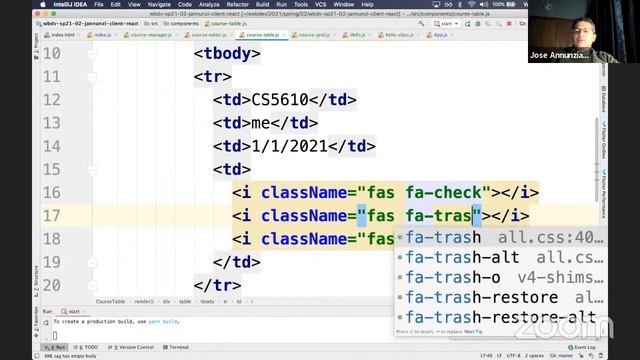Click the editor vertical scrollbar

click(x=597, y=159)
